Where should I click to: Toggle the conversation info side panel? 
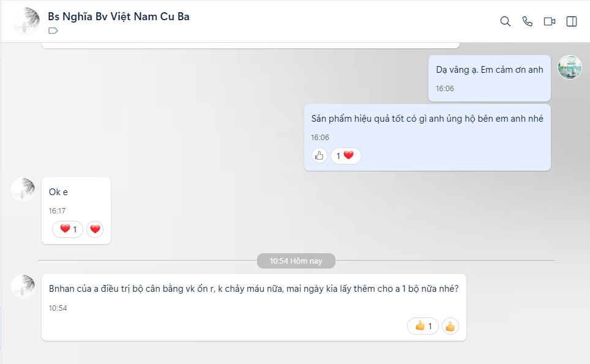tap(572, 21)
